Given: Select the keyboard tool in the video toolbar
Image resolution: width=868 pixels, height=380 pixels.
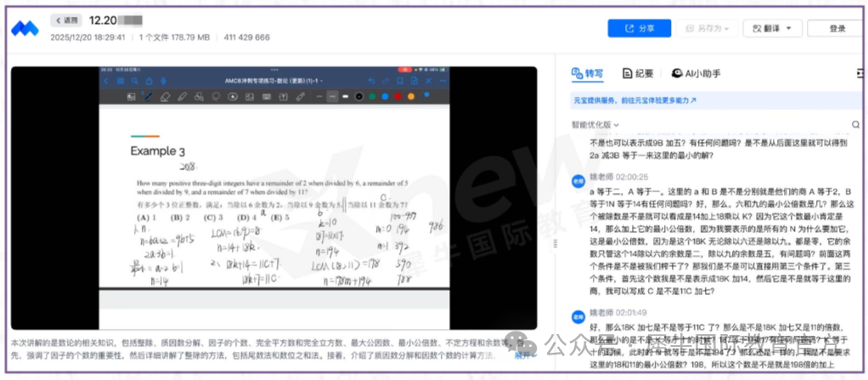Looking at the screenshot, I should click(267, 96).
